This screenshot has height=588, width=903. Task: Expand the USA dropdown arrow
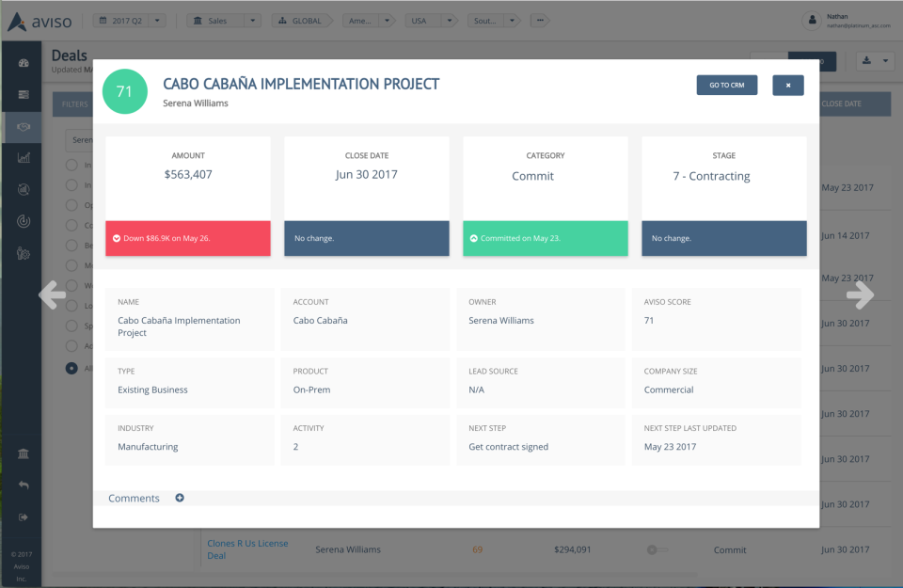[x=450, y=21]
